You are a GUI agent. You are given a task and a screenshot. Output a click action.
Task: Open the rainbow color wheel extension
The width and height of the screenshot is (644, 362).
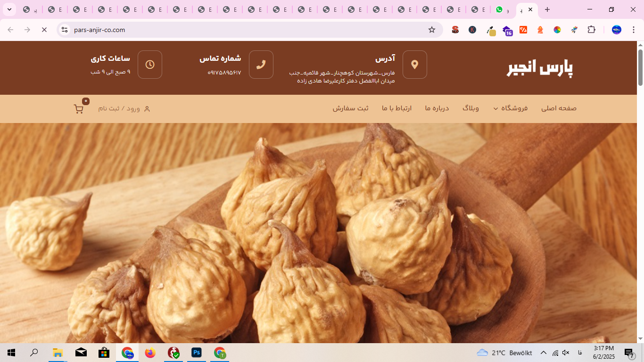point(557,30)
